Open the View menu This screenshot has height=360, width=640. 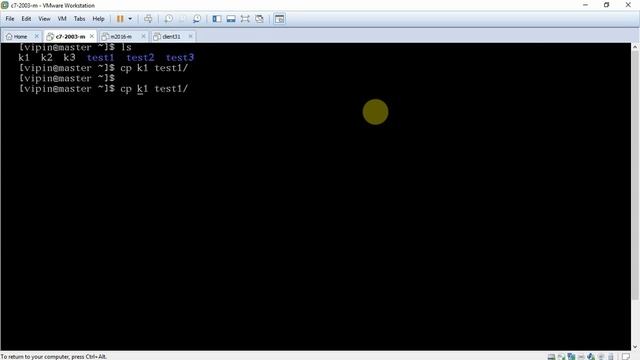pos(44,19)
